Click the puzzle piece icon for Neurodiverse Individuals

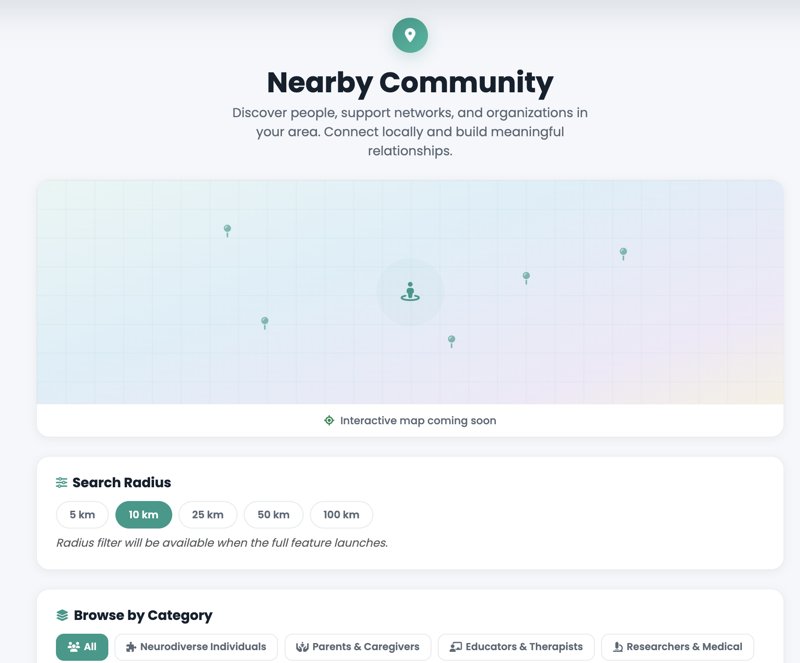coord(131,647)
